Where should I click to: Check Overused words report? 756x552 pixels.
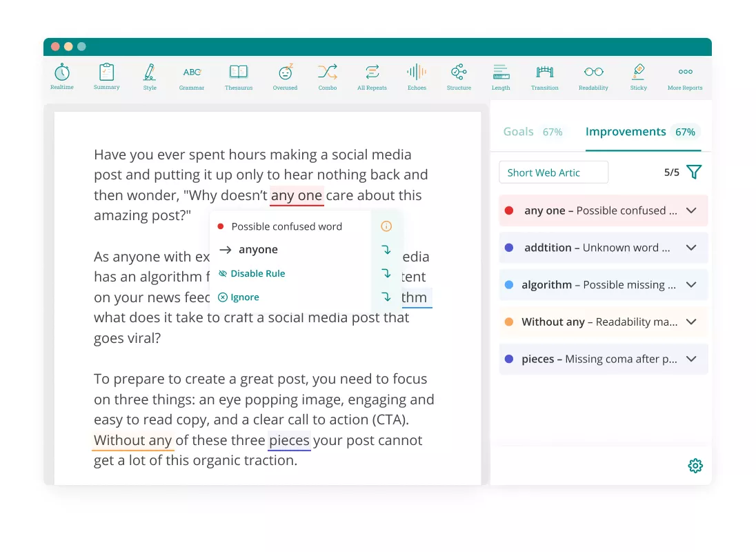point(285,77)
